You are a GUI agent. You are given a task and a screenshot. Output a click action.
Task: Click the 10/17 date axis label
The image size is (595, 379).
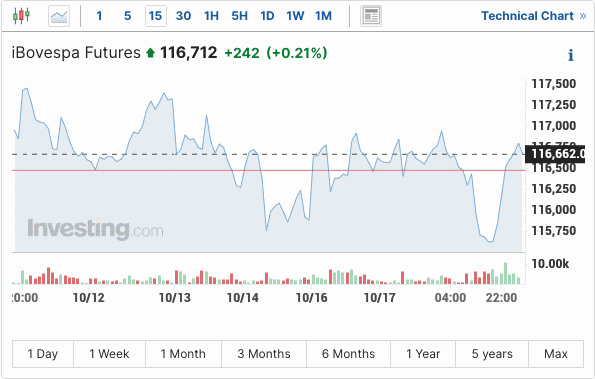(x=379, y=298)
